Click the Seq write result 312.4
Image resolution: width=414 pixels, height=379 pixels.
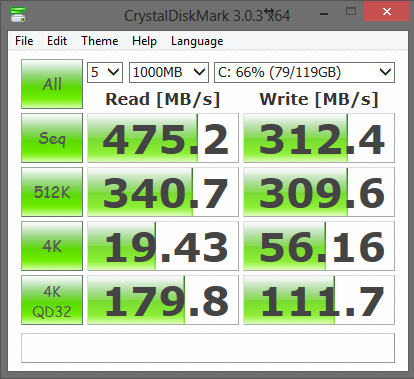(319, 138)
